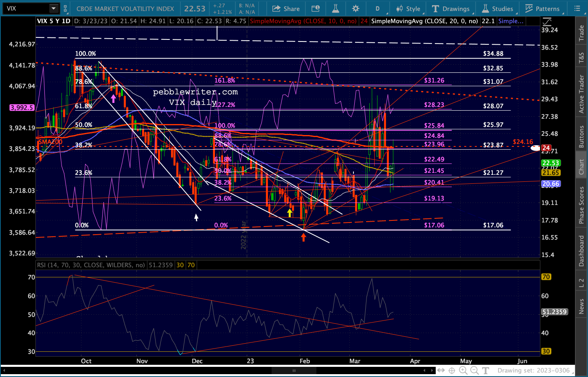
Task: Open the Style menu
Action: click(x=408, y=9)
